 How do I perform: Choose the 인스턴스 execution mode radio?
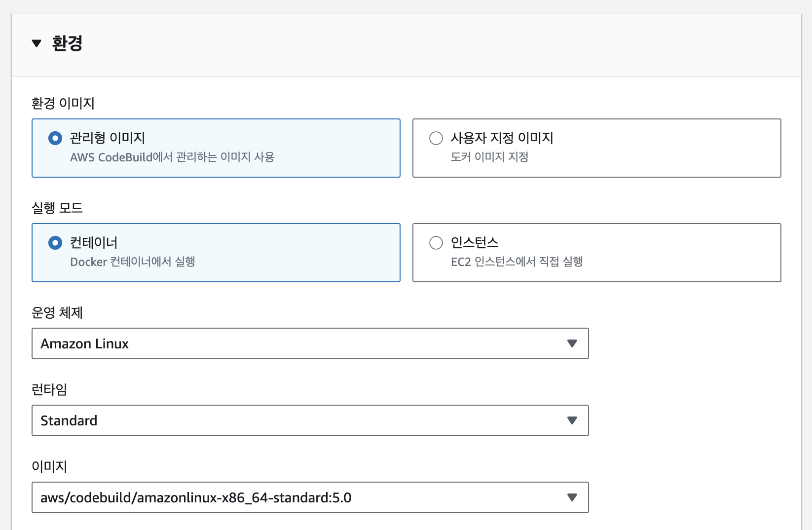click(x=436, y=243)
